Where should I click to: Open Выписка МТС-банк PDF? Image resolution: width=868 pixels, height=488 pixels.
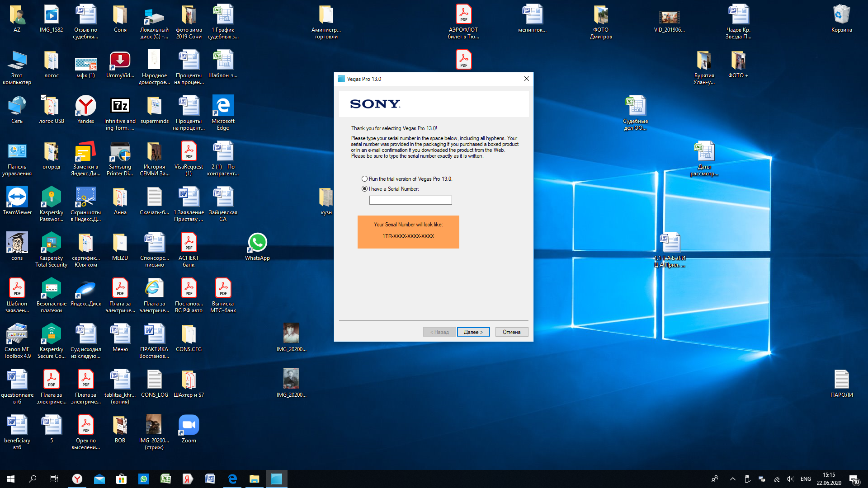(223, 296)
